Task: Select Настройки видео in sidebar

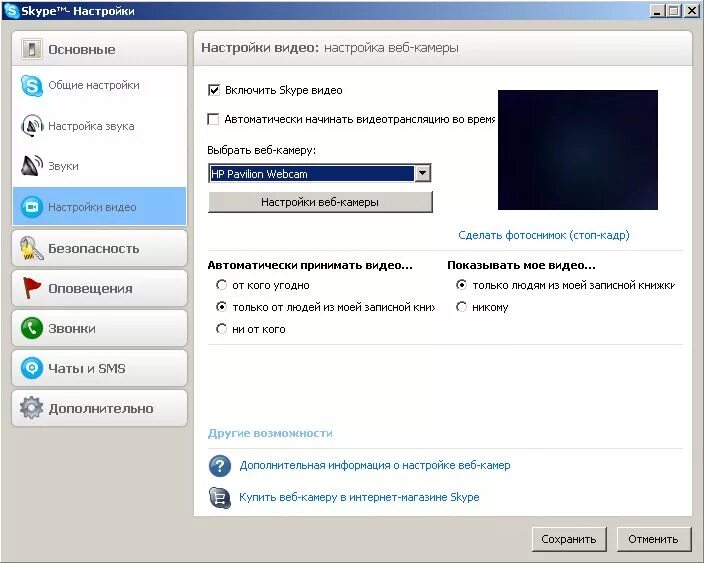Action: point(99,207)
